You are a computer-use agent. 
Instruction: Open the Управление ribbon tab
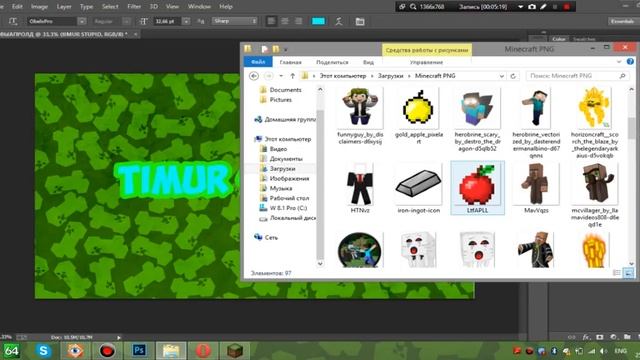click(427, 62)
